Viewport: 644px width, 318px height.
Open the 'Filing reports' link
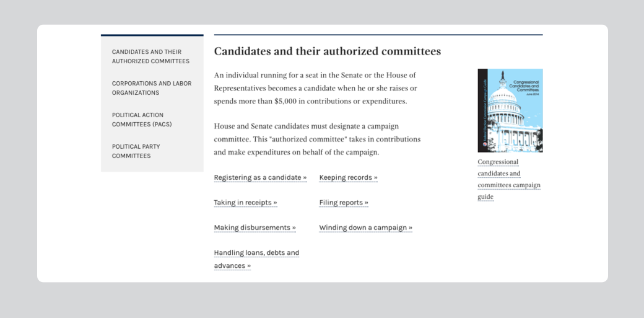coord(344,203)
